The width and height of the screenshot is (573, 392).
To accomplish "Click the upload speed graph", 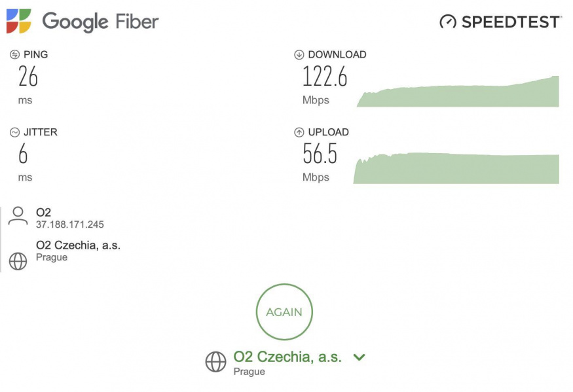I will tap(456, 169).
